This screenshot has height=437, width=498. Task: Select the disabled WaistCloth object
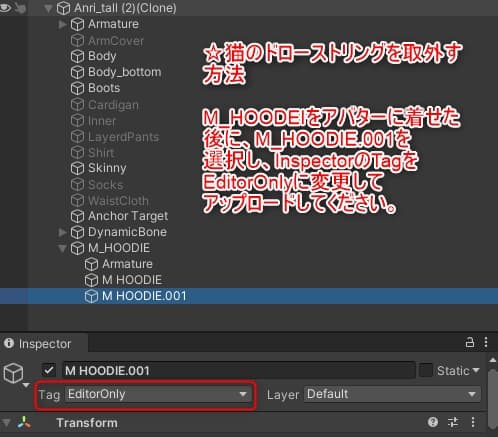[118, 201]
